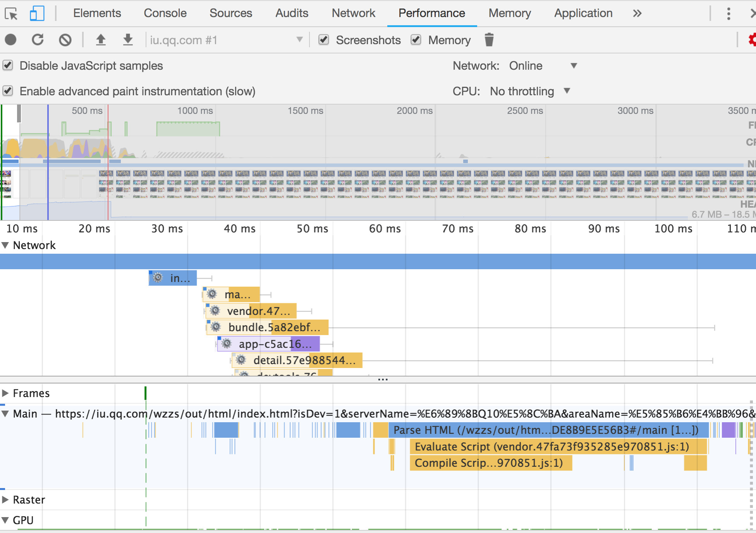Viewport: 756px width, 533px height.
Task: Uncheck Disable JavaScript samples
Action: pos(8,65)
